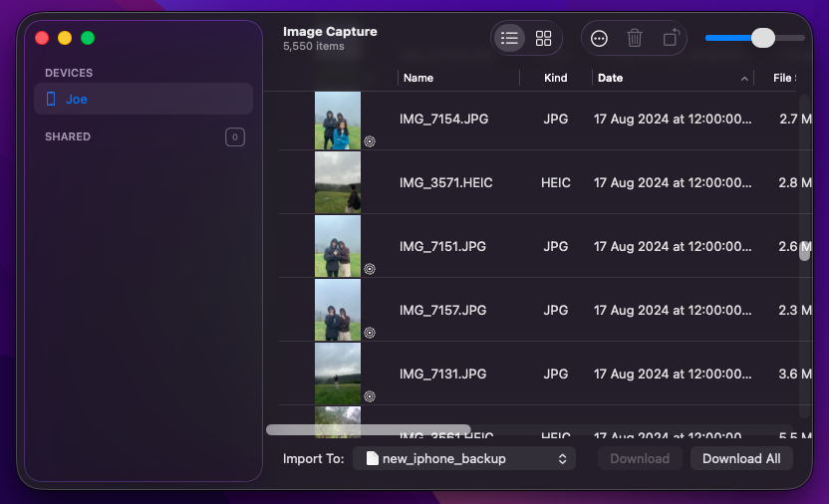829x504 pixels.
Task: Sort by the Name column header
Action: [418, 78]
